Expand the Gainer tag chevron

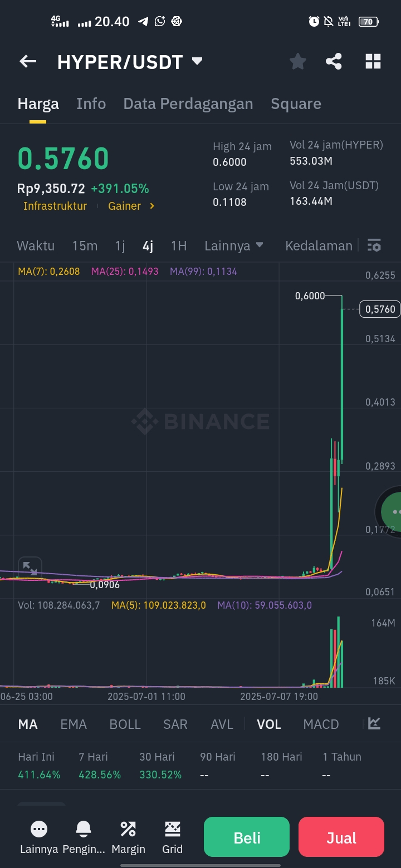pos(151,206)
